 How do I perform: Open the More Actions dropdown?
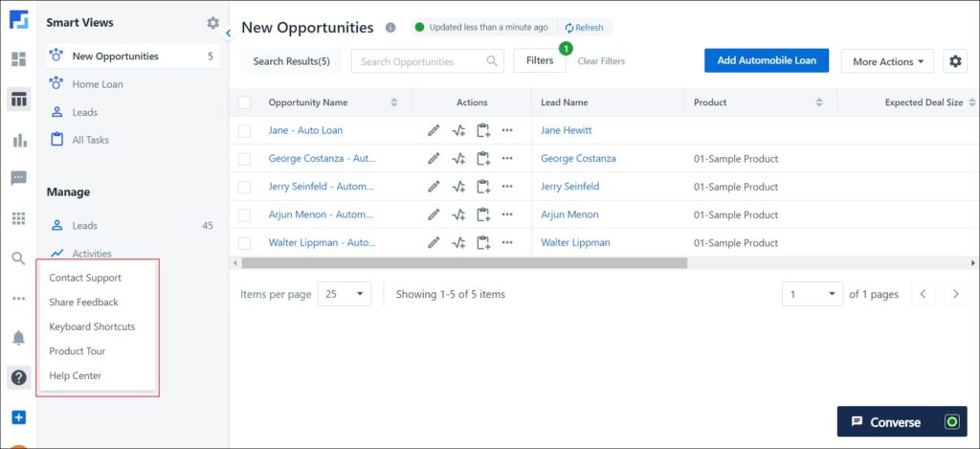(887, 61)
